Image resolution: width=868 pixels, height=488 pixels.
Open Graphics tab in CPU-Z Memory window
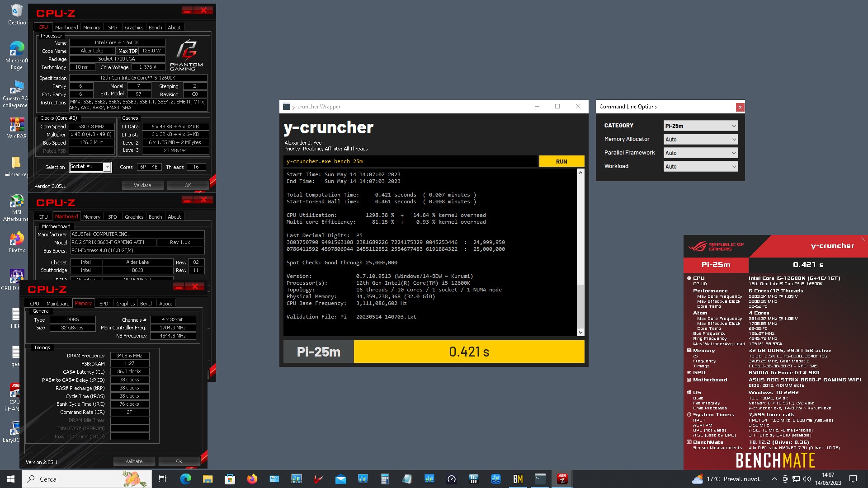coord(126,304)
